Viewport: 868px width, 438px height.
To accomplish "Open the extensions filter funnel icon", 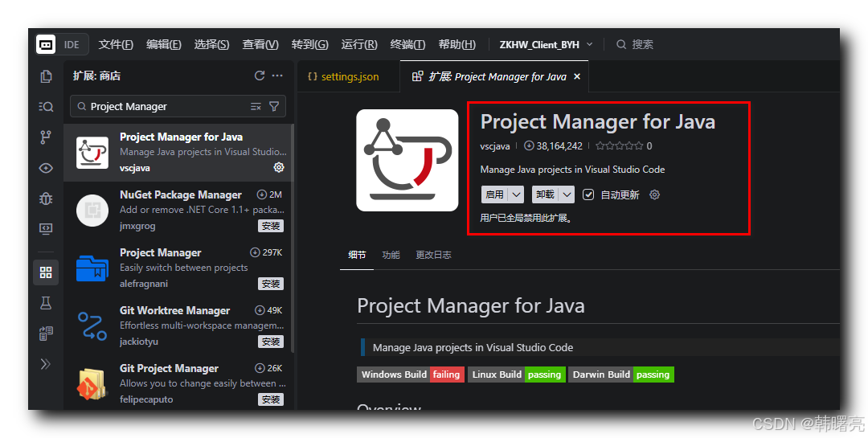I will (x=274, y=106).
